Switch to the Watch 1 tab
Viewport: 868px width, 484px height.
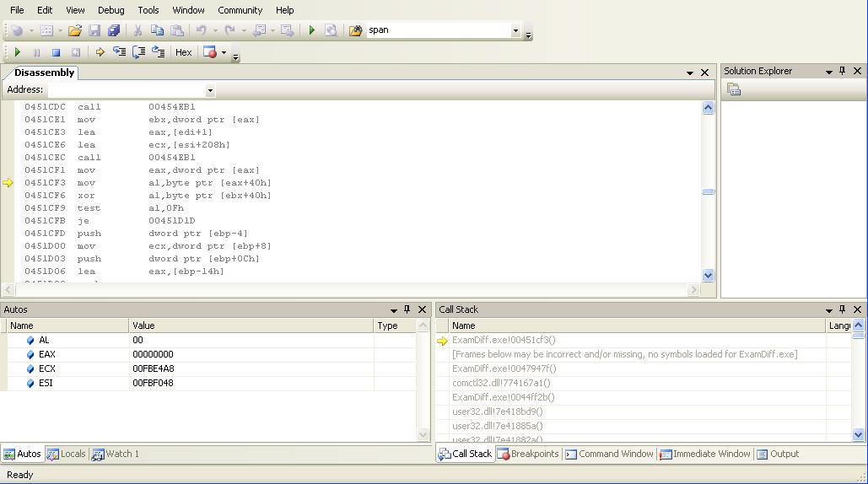tap(115, 454)
